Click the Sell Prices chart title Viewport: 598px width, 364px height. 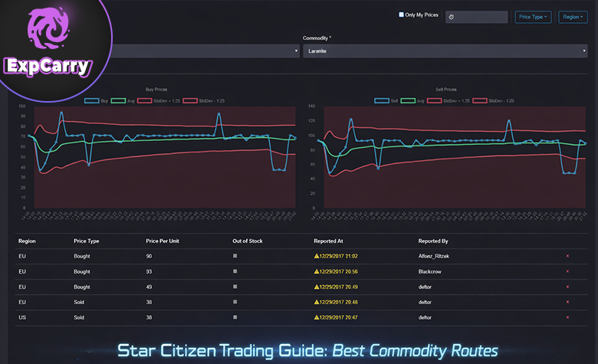coord(446,89)
